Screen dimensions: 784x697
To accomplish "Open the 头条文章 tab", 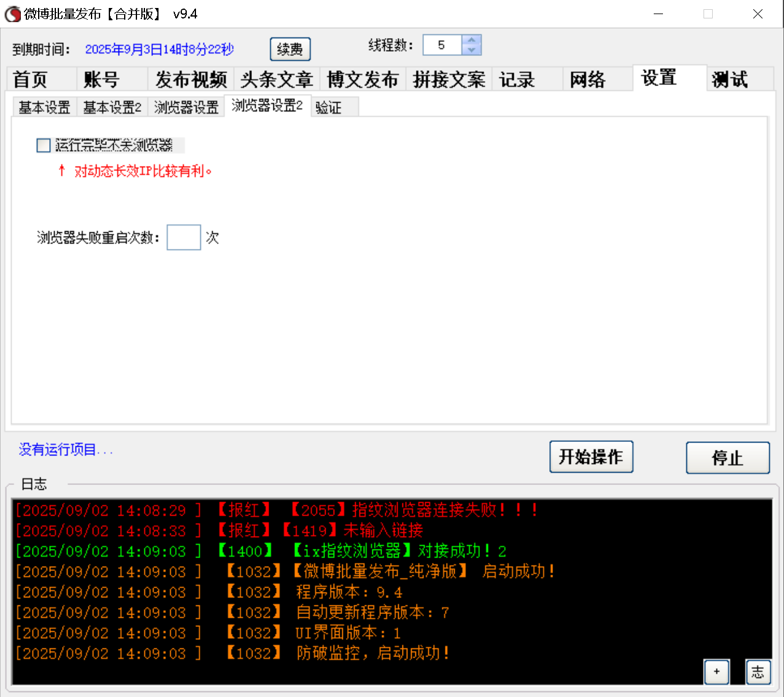I will tap(277, 79).
